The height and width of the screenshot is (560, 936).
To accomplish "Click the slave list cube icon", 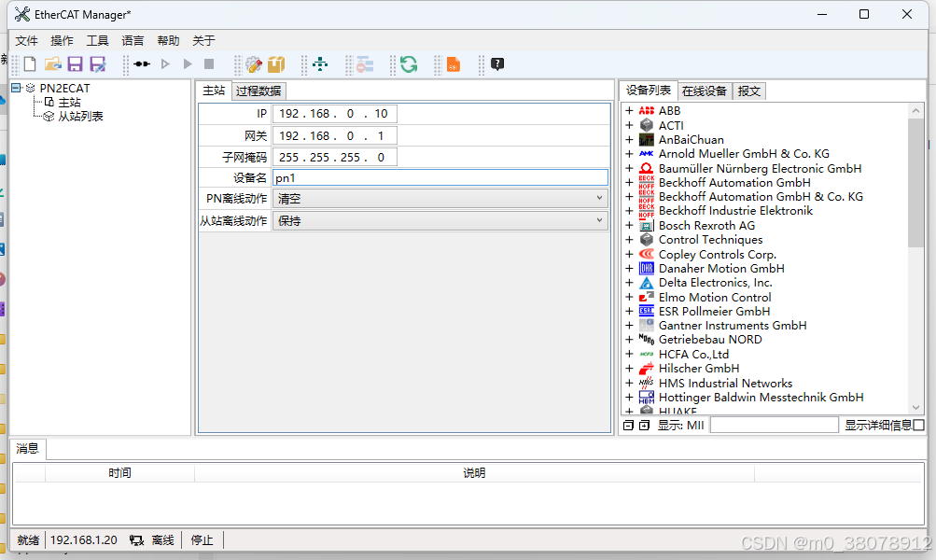I will tap(49, 117).
